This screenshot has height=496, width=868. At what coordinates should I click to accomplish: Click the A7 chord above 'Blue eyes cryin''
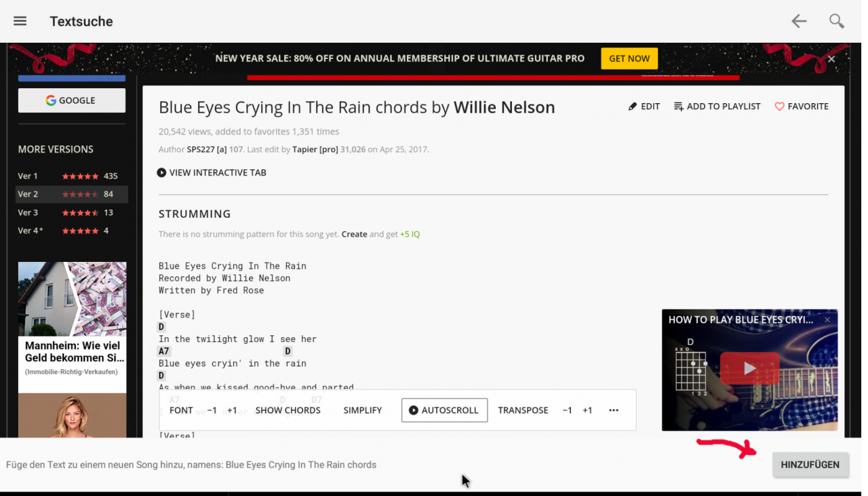[163, 351]
